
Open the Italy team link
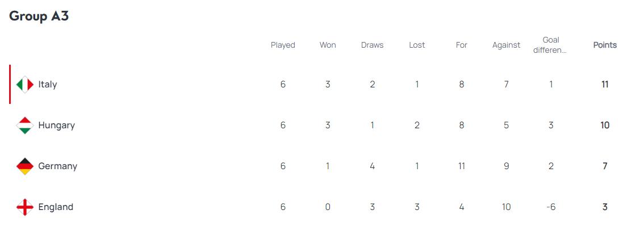coord(48,85)
